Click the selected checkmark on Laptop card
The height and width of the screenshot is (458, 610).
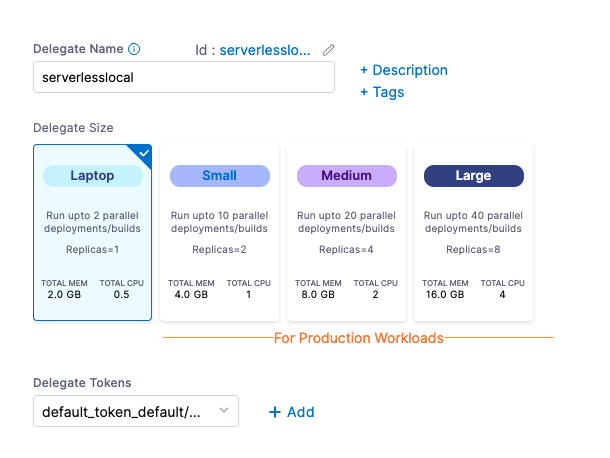144,153
